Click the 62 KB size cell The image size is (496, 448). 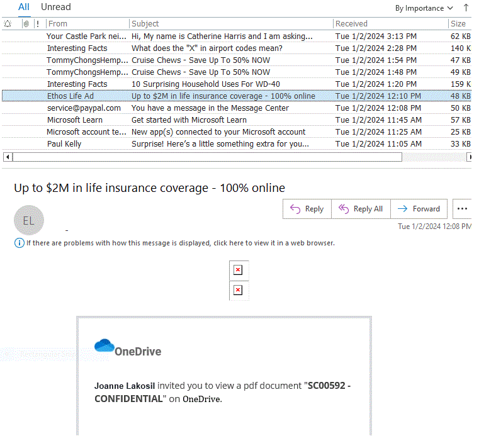[x=460, y=36]
